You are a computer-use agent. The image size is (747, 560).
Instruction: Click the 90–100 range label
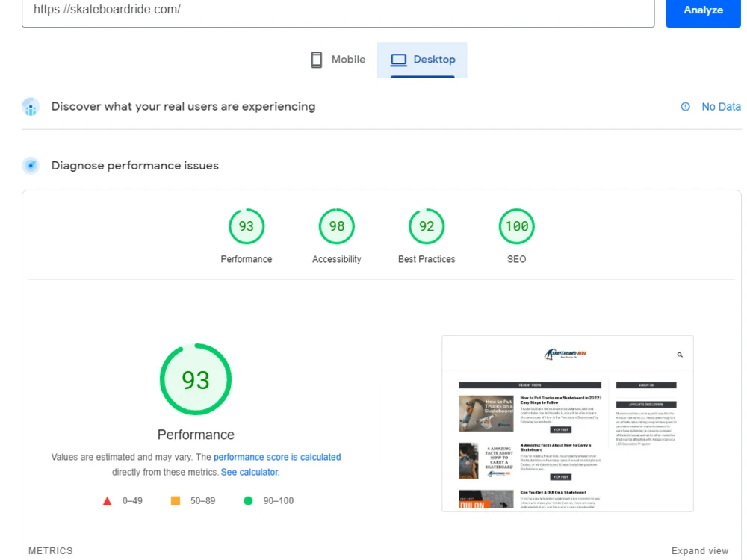[x=278, y=501]
